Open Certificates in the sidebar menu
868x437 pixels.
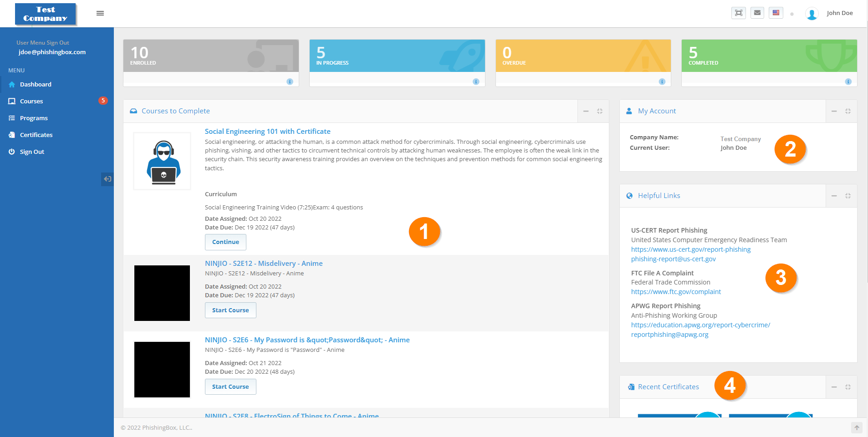click(36, 135)
